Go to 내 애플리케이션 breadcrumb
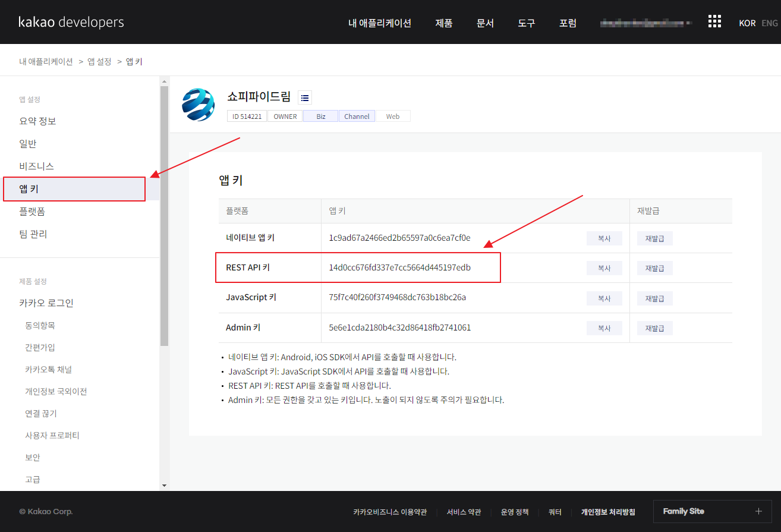Screen dimensions: 781x532 (46, 61)
